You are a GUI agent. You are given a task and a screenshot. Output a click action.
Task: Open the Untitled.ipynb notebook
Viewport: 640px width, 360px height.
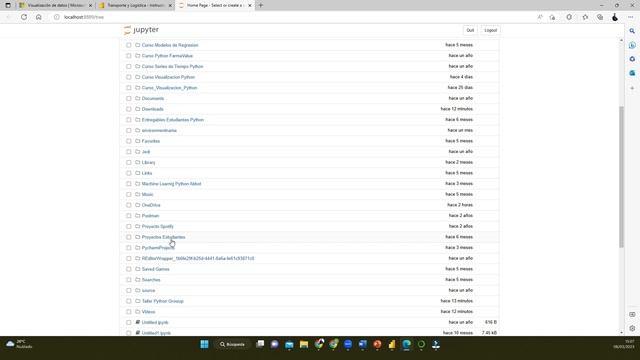155,322
